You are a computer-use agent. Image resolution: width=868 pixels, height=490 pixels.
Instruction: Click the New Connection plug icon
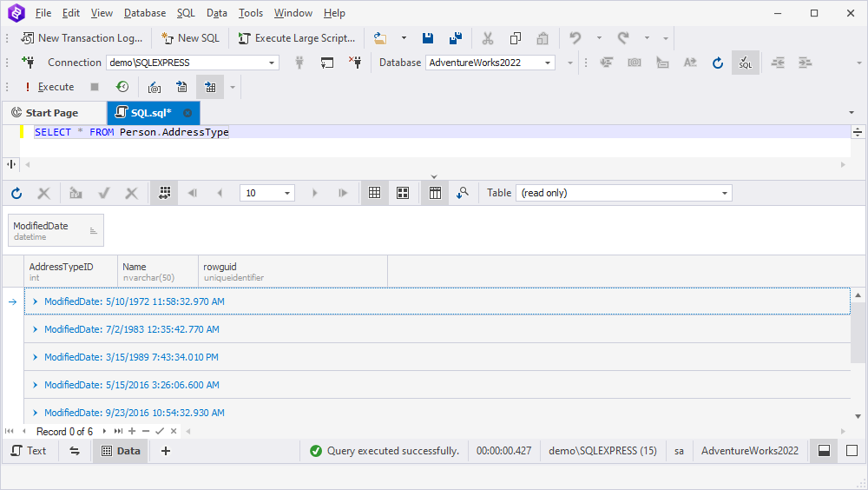(29, 63)
